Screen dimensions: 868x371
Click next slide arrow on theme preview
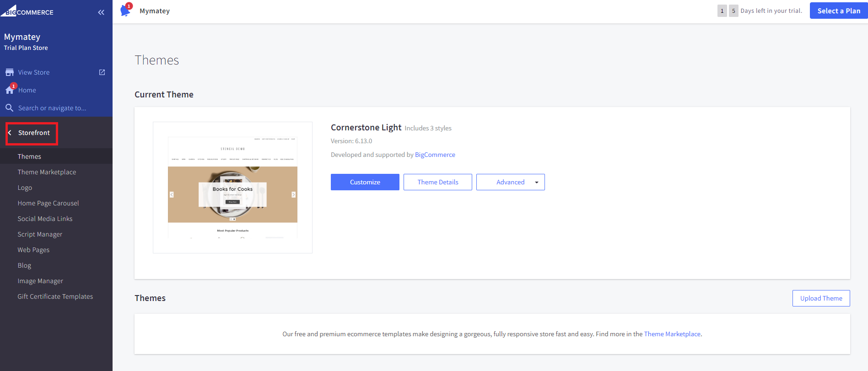click(x=294, y=194)
